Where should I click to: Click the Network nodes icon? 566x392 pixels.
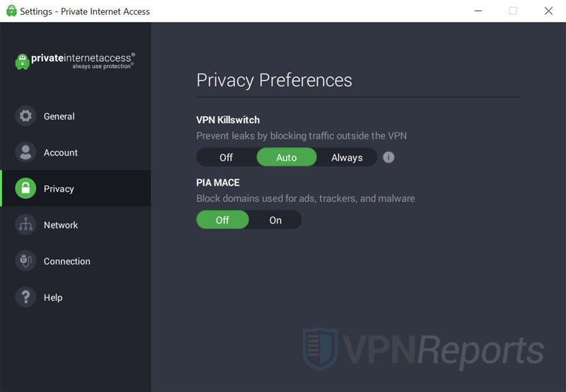[25, 225]
